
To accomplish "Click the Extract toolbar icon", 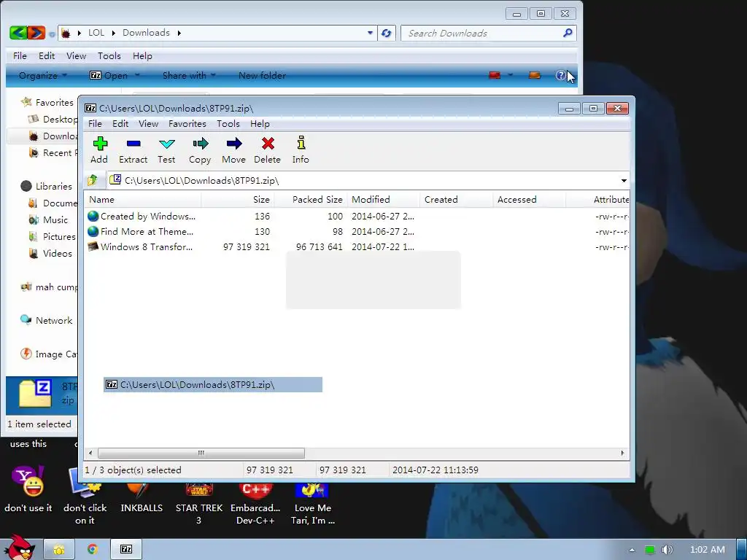I will [x=133, y=150].
